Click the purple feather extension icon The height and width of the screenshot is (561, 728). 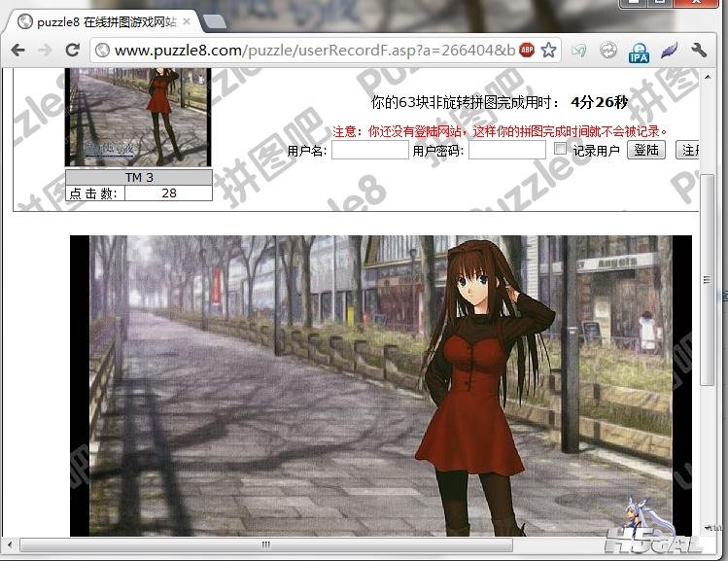point(669,51)
